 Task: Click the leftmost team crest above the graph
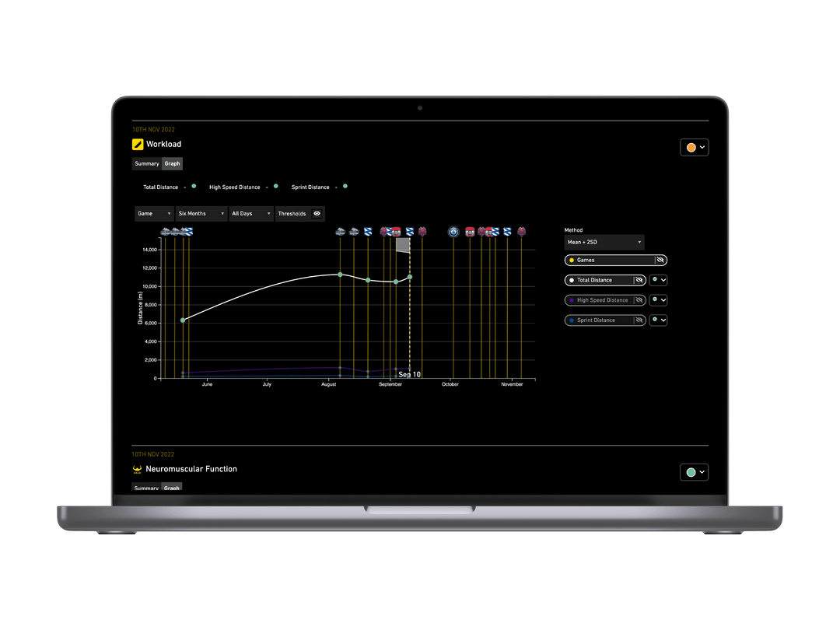click(x=166, y=231)
